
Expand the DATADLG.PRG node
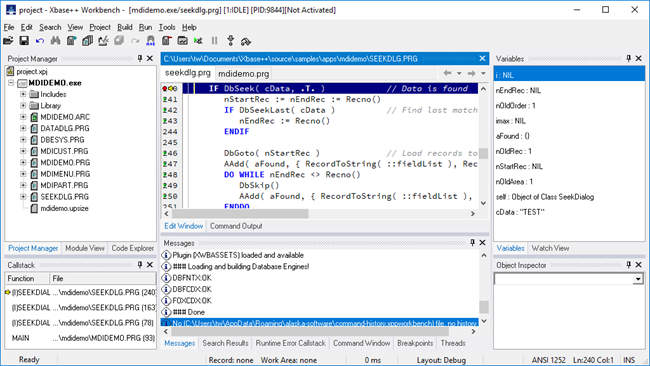click(23, 128)
